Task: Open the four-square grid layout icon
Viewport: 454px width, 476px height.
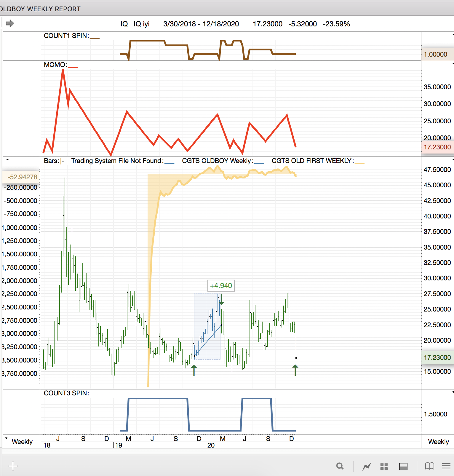Action: click(384, 467)
